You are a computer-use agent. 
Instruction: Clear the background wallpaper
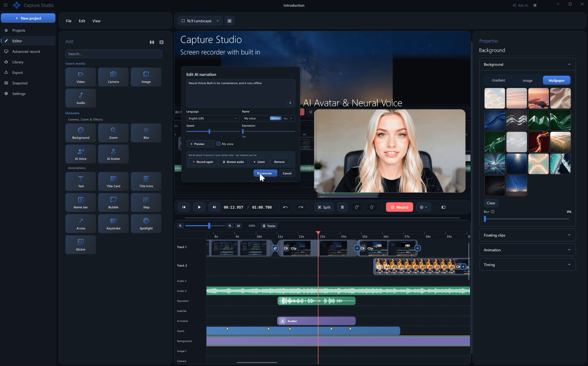[491, 203]
